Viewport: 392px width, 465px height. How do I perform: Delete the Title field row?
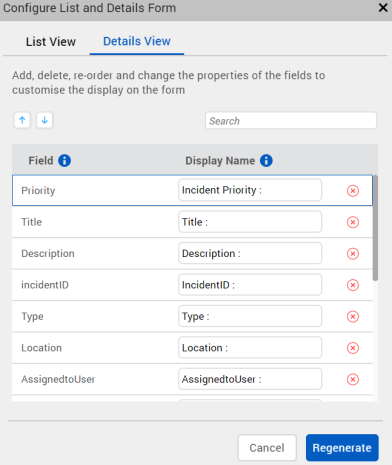tap(353, 222)
